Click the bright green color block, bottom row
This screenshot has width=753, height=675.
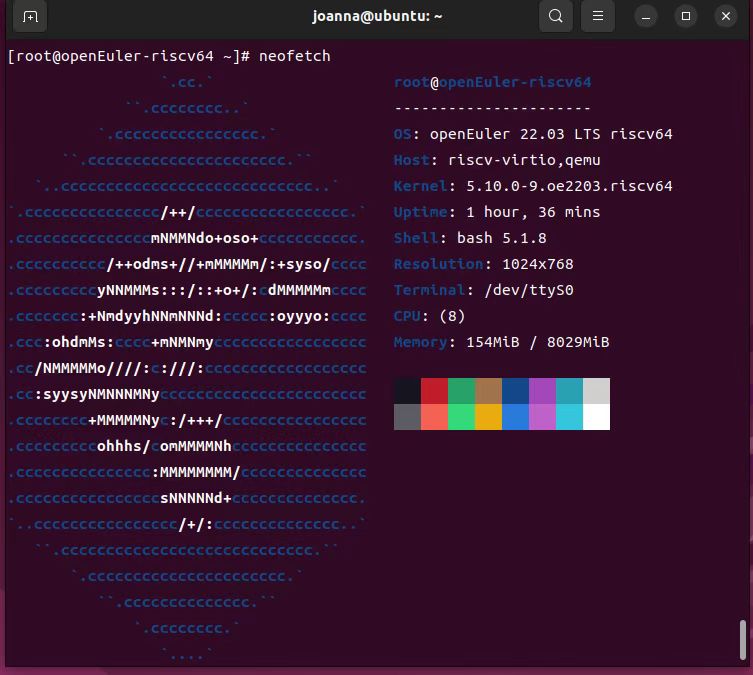tap(462, 417)
